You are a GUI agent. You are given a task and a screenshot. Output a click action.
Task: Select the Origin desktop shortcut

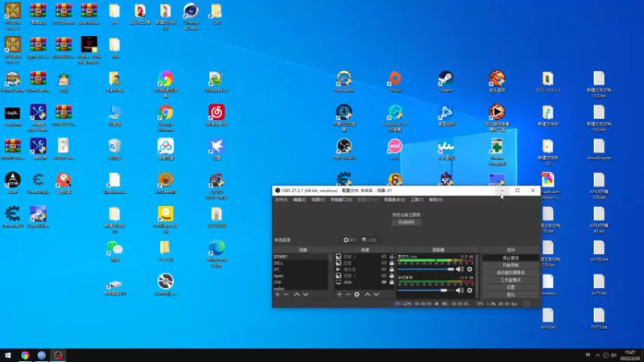[x=395, y=82]
